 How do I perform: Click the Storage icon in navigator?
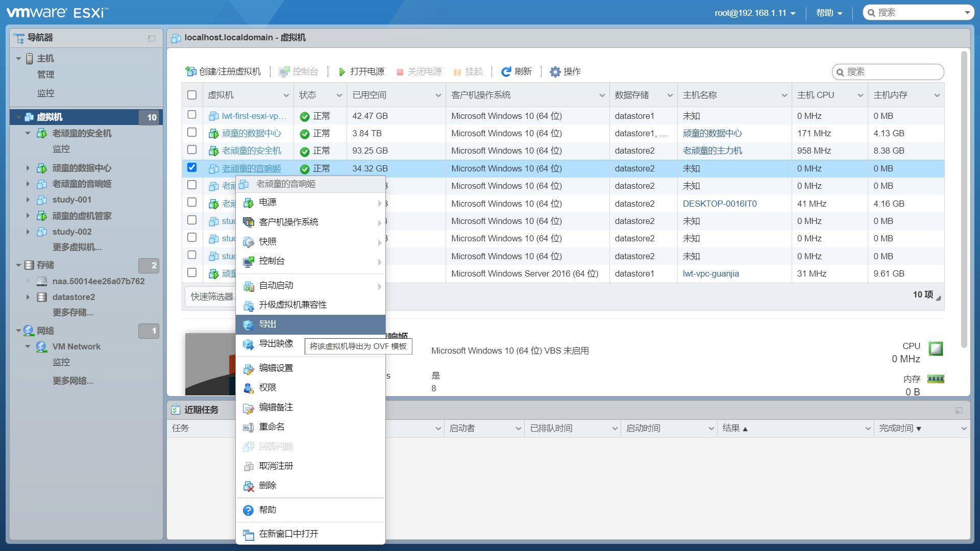29,265
